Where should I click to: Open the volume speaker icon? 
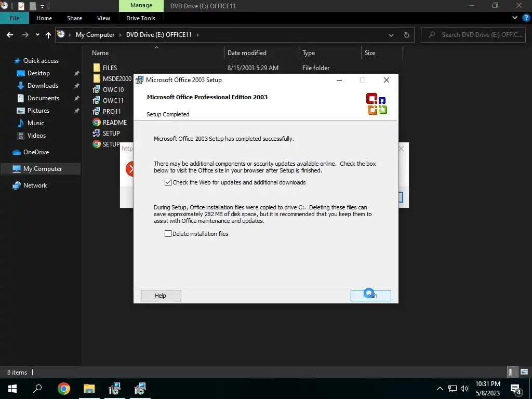pos(464,389)
